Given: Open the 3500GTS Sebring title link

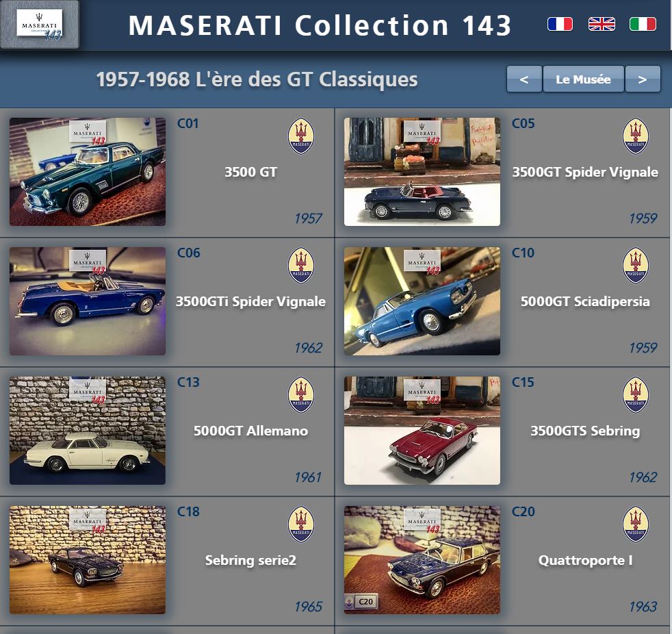Looking at the screenshot, I should [x=585, y=431].
